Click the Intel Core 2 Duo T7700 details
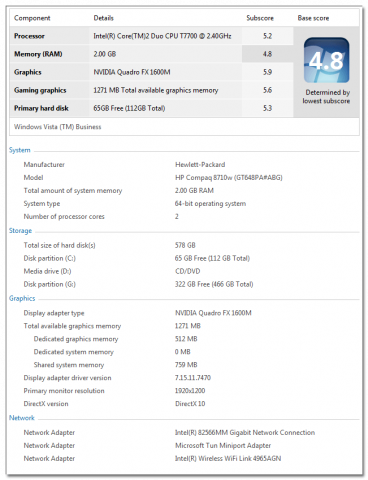The height and width of the screenshot is (480, 368). 162,36
